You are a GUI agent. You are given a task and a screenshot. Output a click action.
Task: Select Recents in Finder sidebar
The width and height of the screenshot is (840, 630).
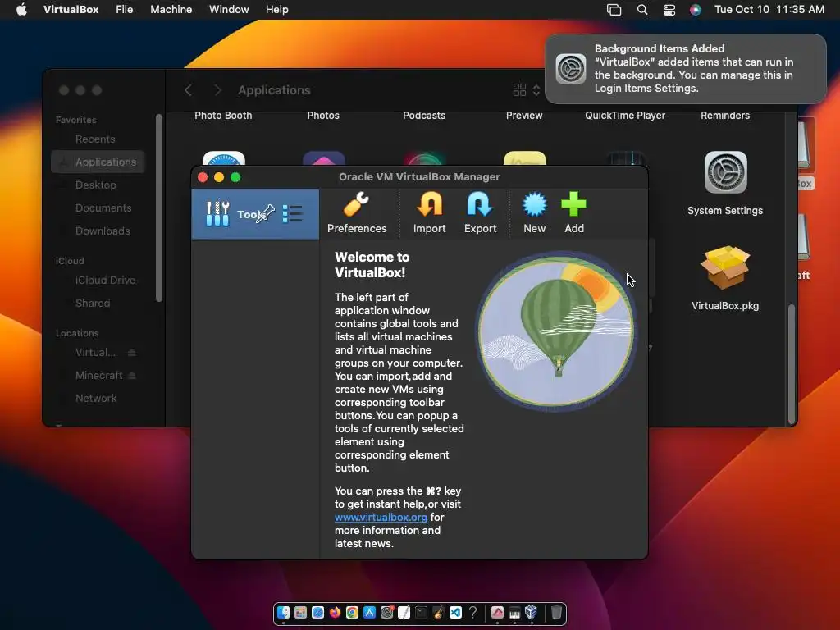(95, 139)
